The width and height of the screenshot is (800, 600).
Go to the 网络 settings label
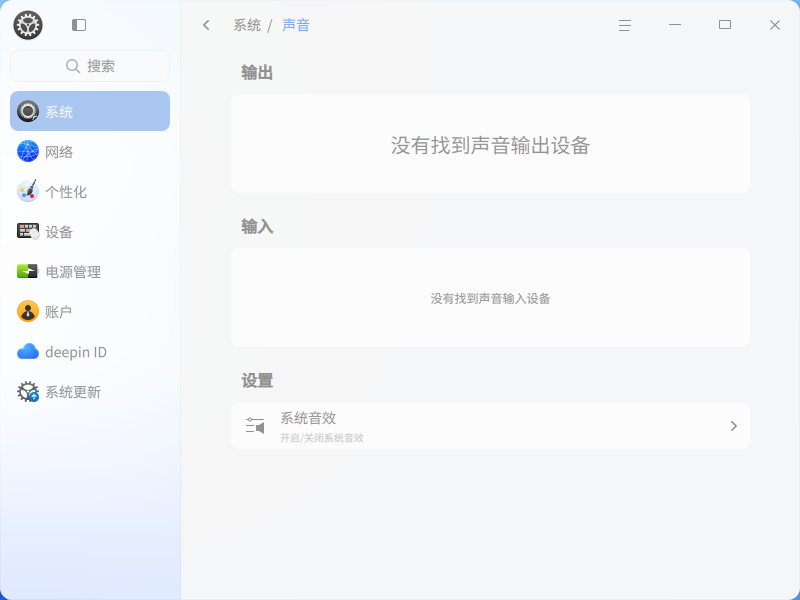click(x=59, y=152)
